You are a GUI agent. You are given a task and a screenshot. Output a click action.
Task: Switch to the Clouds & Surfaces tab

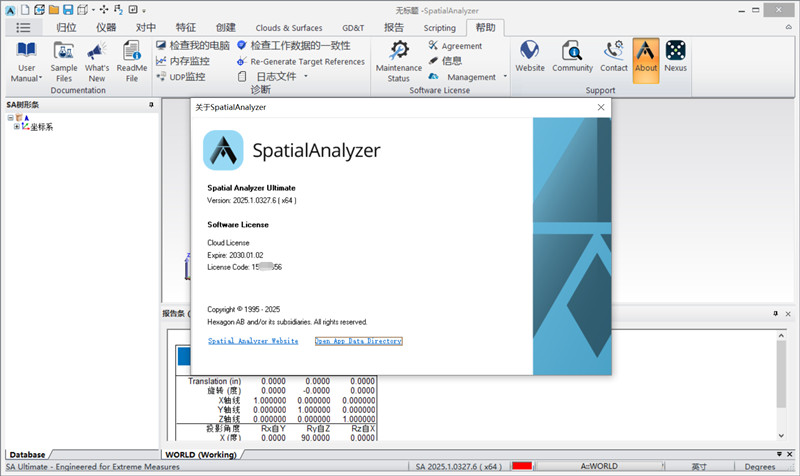(x=289, y=28)
